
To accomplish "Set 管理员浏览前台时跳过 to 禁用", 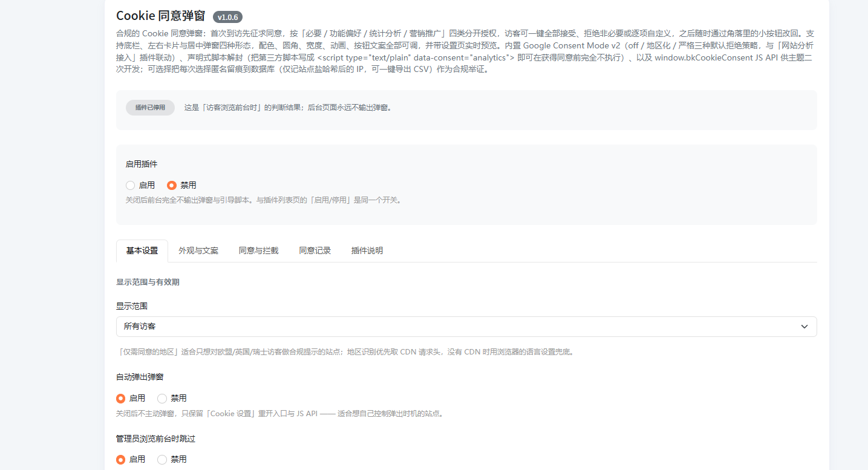I will [162, 459].
